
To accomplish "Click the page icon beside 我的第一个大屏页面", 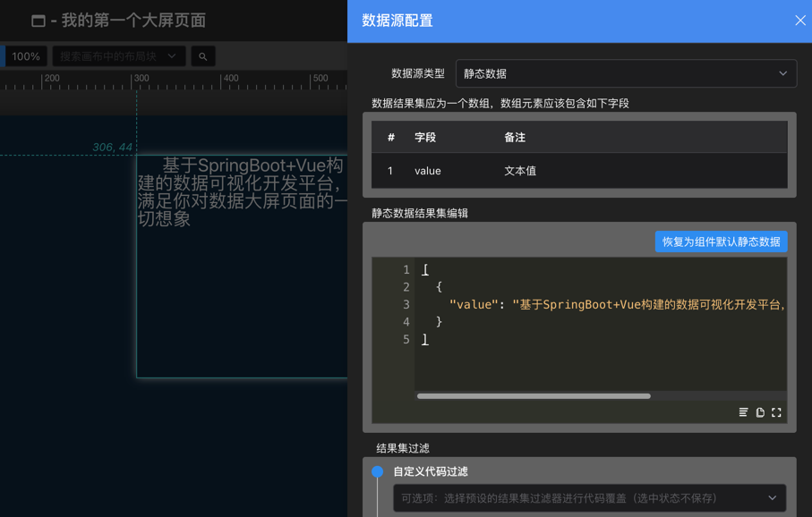I will tap(38, 21).
